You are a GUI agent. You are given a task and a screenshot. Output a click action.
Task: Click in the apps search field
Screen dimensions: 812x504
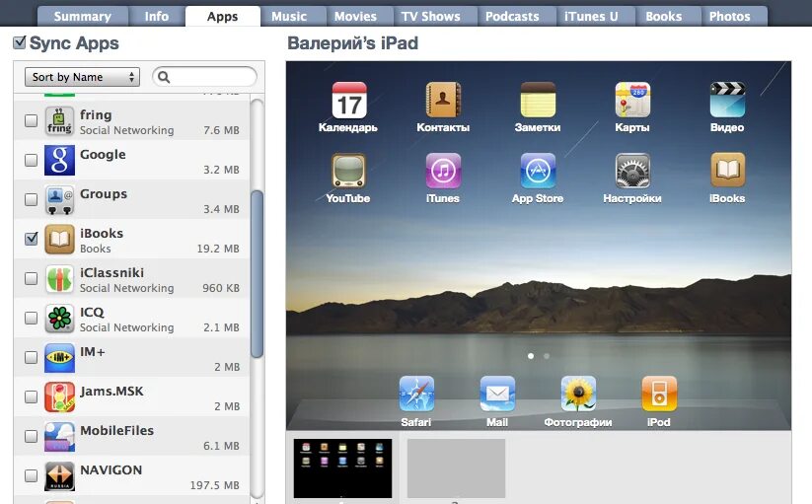pos(204,77)
